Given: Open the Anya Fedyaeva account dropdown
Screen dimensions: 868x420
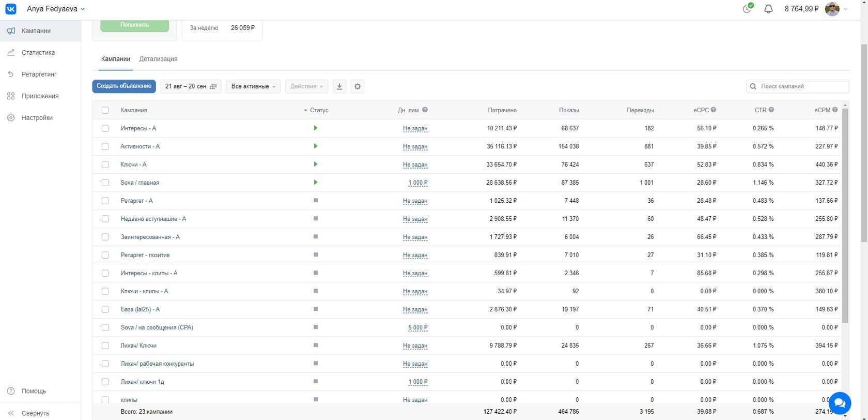Looking at the screenshot, I should (56, 9).
